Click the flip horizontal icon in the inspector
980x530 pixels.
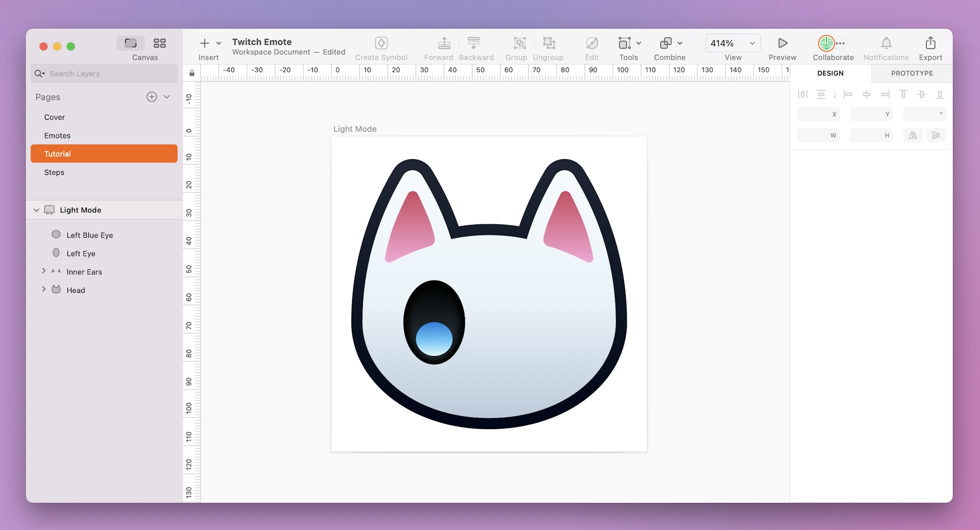(x=913, y=135)
